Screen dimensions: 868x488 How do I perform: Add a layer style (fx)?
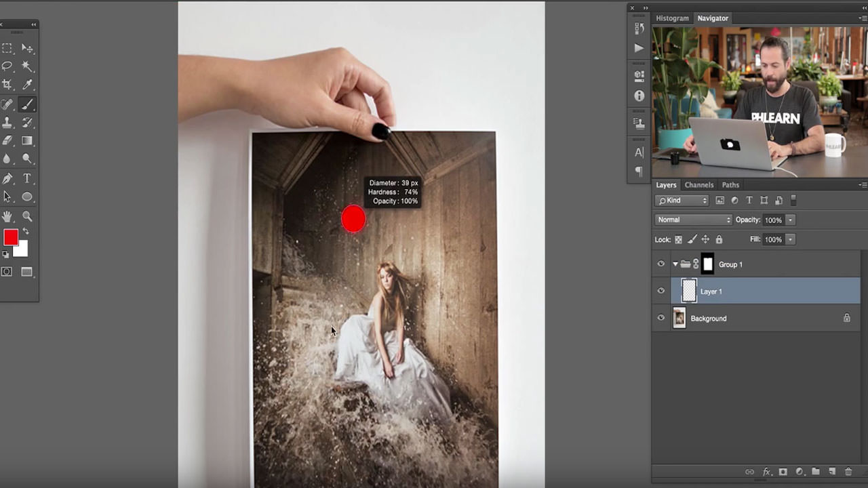(x=767, y=472)
